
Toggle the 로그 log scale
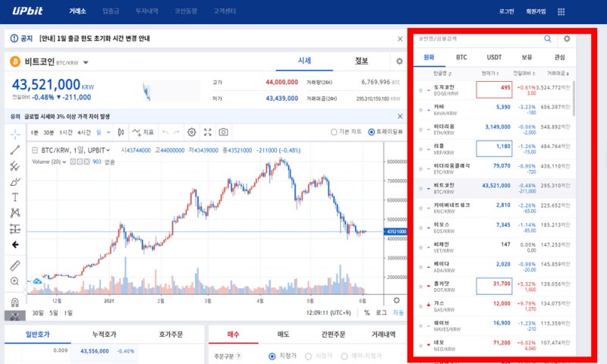pos(382,313)
